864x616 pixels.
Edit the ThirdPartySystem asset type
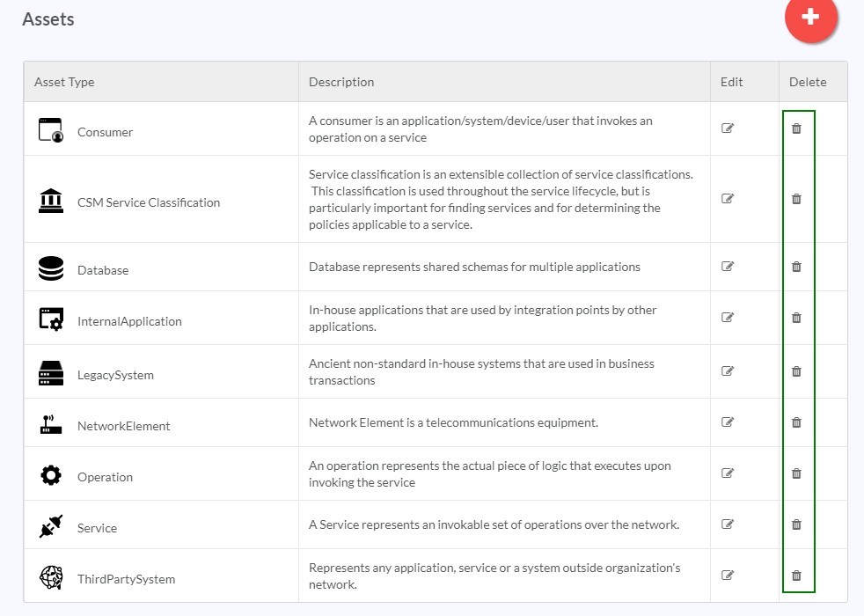click(x=728, y=576)
